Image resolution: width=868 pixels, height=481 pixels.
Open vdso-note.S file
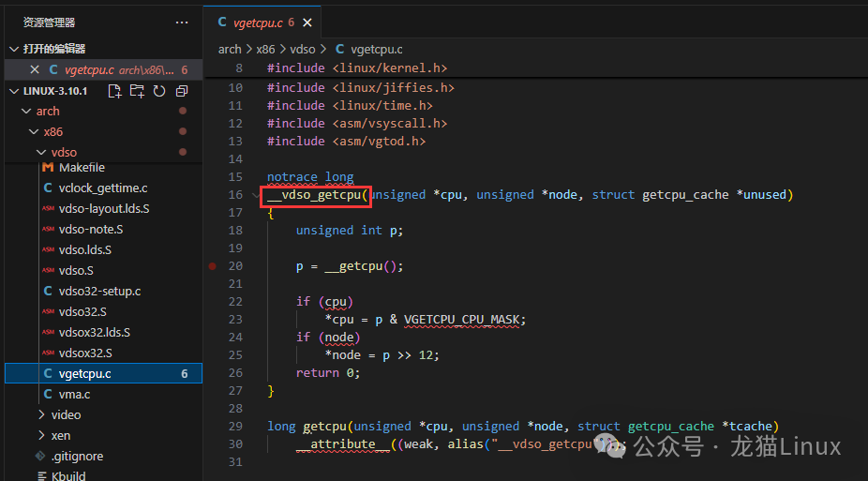pos(91,229)
